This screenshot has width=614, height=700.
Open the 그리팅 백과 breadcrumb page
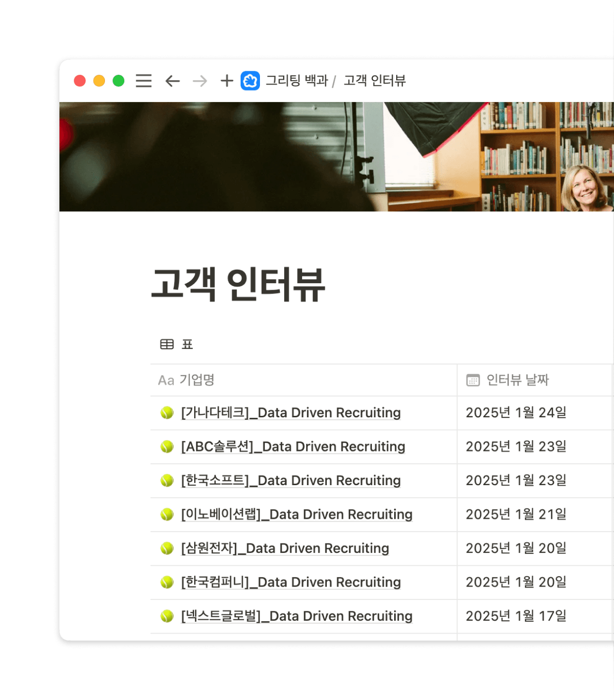(x=298, y=80)
